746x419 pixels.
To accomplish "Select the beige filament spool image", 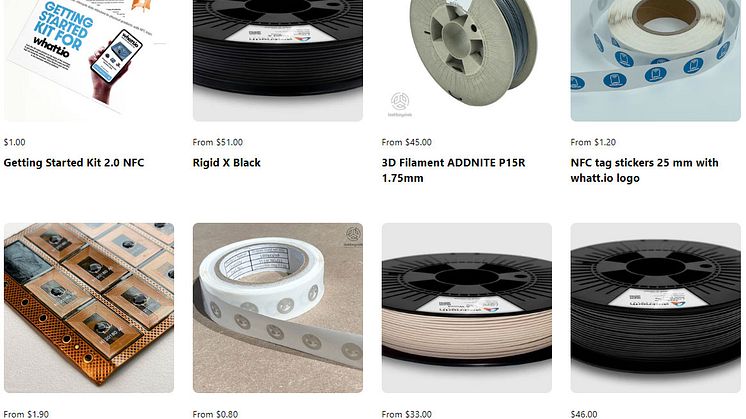I will (x=467, y=308).
